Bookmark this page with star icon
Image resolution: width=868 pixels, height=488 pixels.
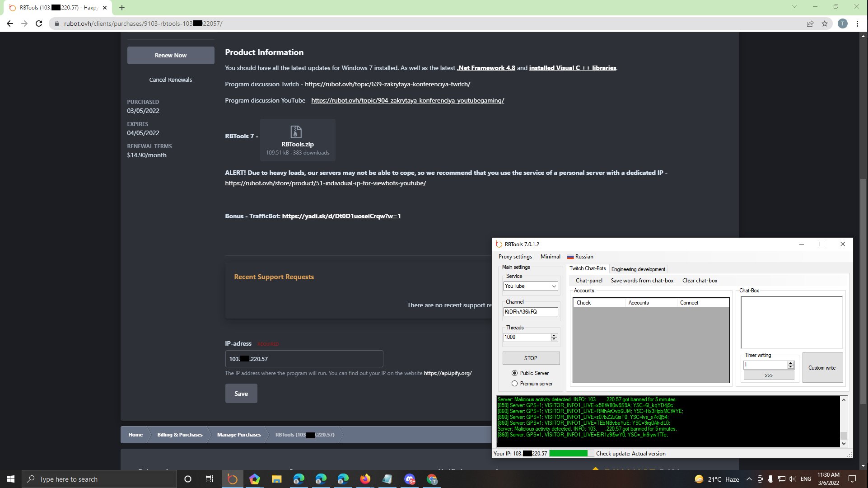(825, 23)
